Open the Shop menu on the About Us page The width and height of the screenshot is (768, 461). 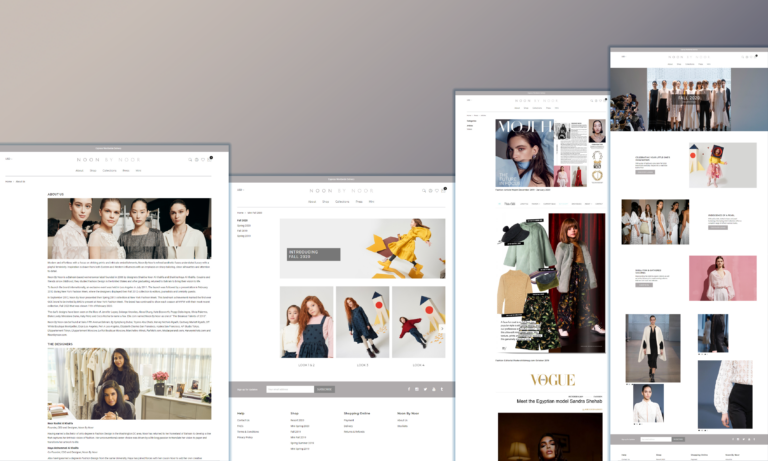click(93, 170)
